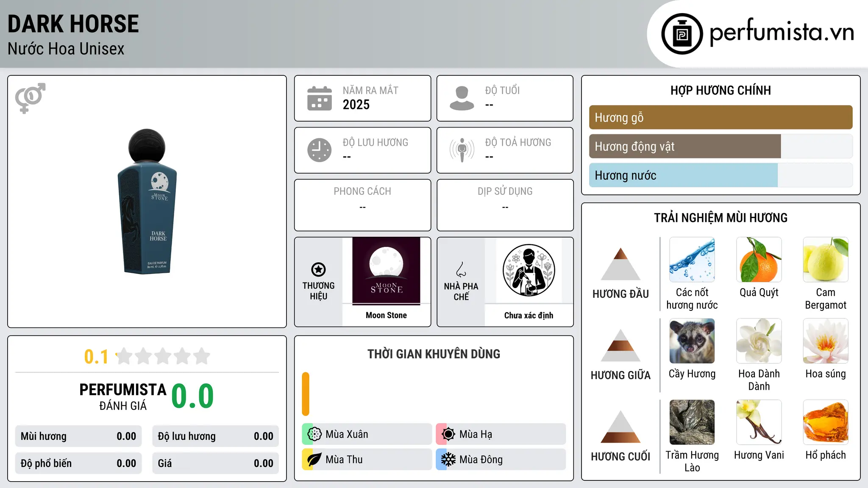868x488 pixels.
Task: Select the Mùa Hạ season chip
Action: pyautogui.click(x=501, y=434)
